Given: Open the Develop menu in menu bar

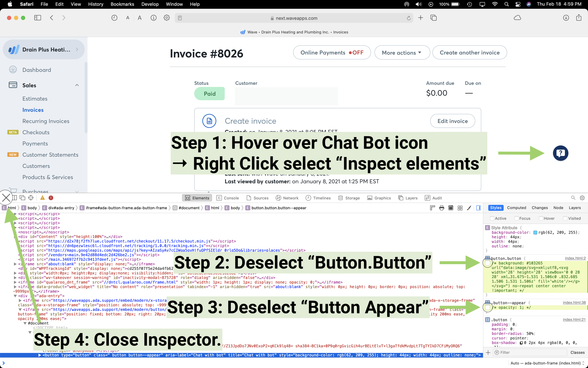Looking at the screenshot, I should [x=150, y=4].
